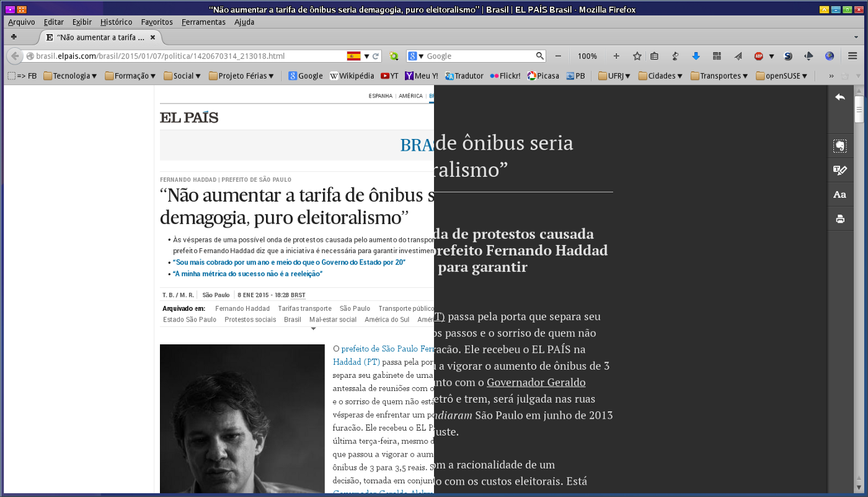Open the Adblock Plus dropdown arrow

[771, 56]
